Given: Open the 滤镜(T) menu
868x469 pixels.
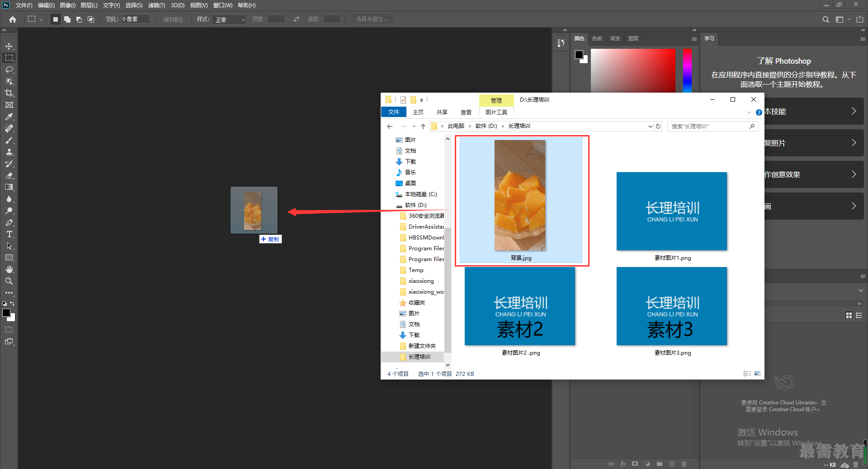Looking at the screenshot, I should pyautogui.click(x=156, y=5).
